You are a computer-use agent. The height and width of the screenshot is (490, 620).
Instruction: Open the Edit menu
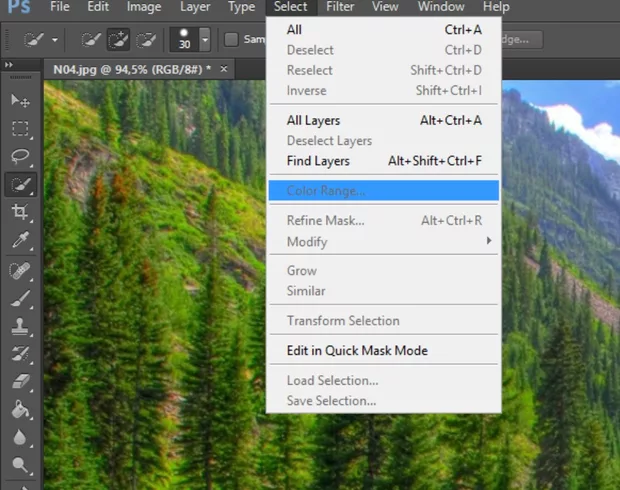pos(98,7)
